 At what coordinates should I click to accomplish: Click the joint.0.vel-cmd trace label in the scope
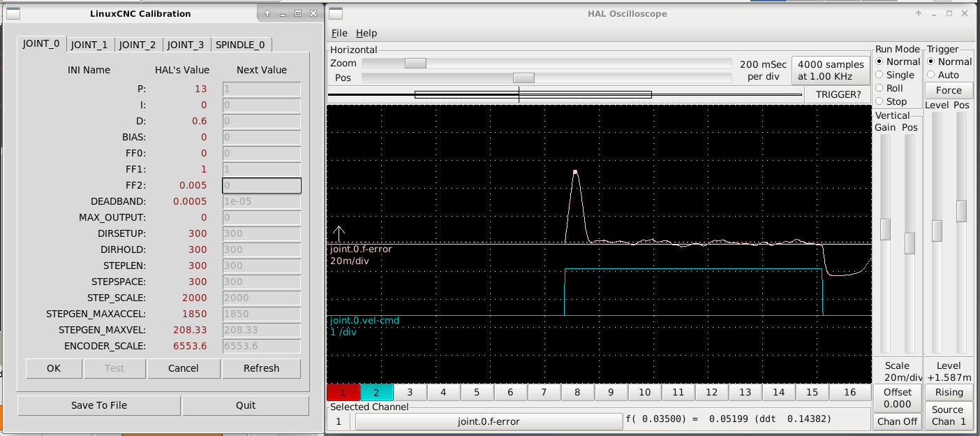pyautogui.click(x=365, y=320)
